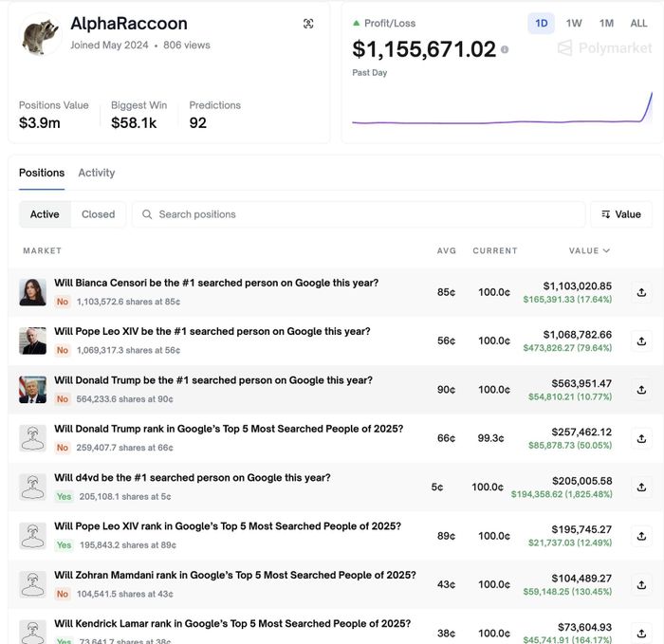Click the CURRENT column header
Image resolution: width=664 pixels, height=644 pixels.
click(x=495, y=250)
